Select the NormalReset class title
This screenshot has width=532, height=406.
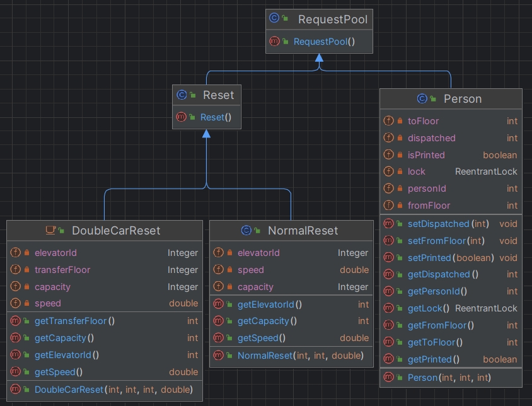pos(303,231)
